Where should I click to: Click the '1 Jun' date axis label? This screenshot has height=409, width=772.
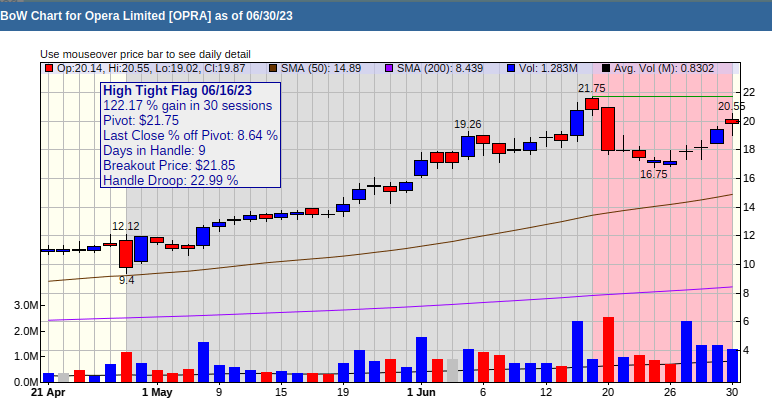pyautogui.click(x=421, y=392)
